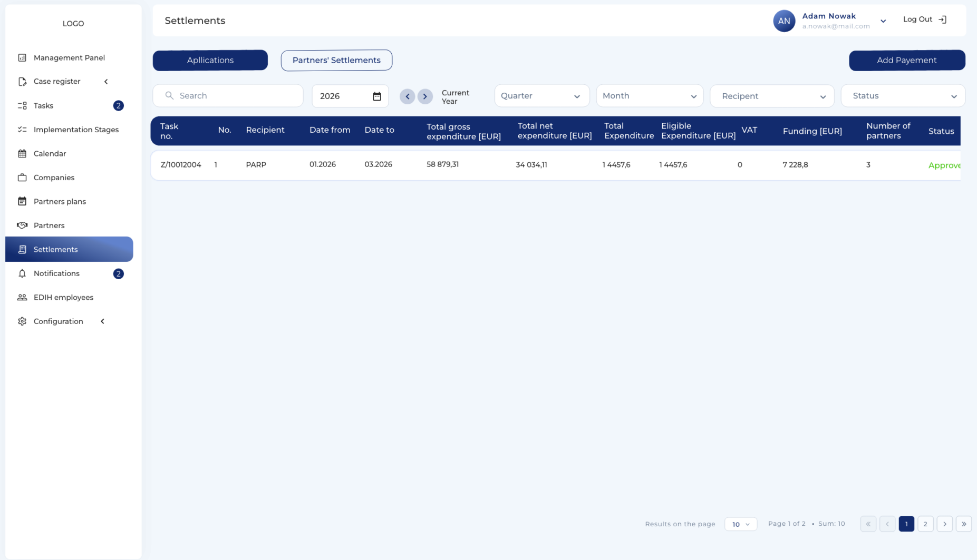The height and width of the screenshot is (560, 977).
Task: Switch to Partners' Settlements tab
Action: click(x=336, y=60)
